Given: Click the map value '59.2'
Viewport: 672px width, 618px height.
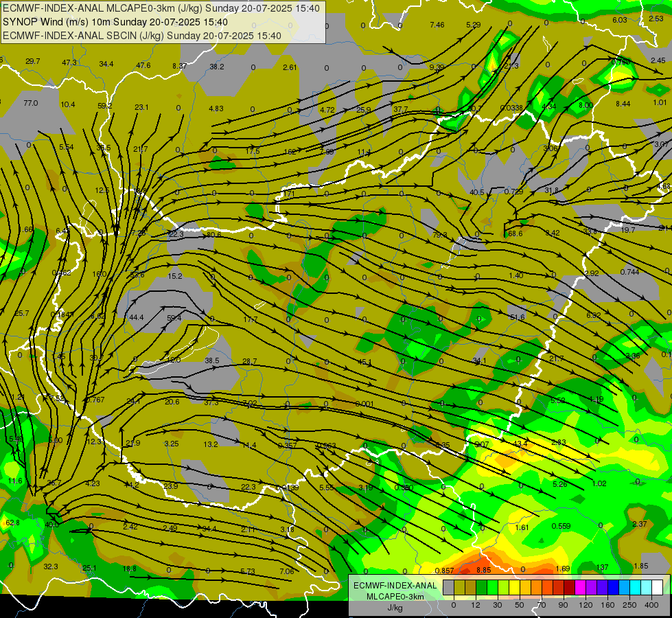Looking at the screenshot, I should (x=104, y=106).
